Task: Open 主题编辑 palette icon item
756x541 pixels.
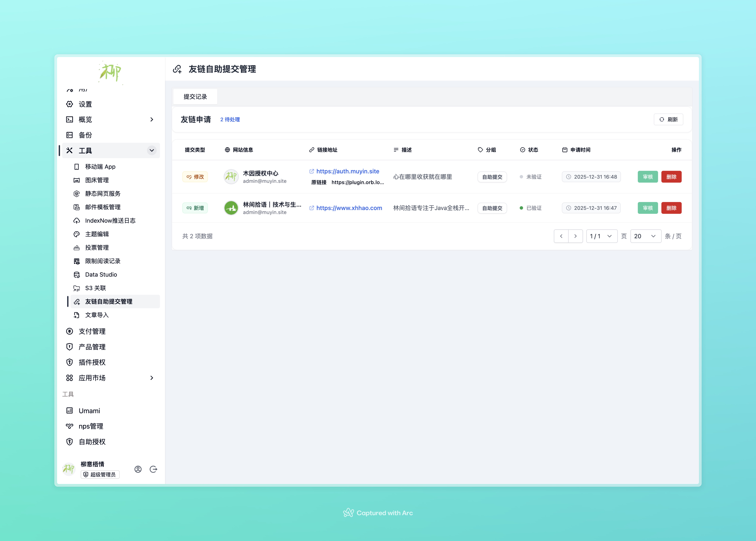Action: 77,234
